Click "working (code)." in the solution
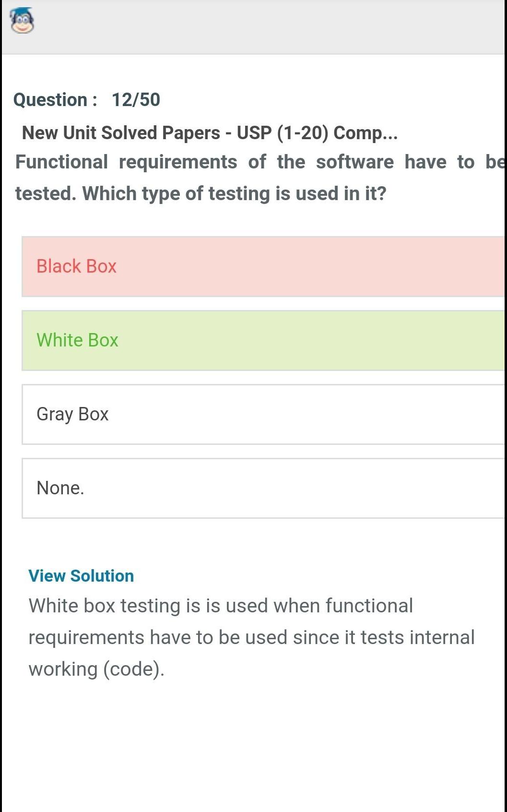The height and width of the screenshot is (812, 507). (x=96, y=669)
